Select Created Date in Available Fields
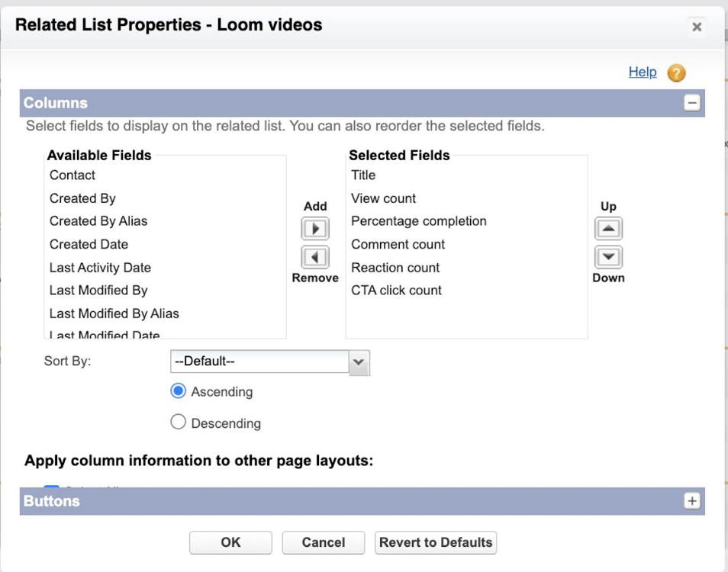 (89, 245)
